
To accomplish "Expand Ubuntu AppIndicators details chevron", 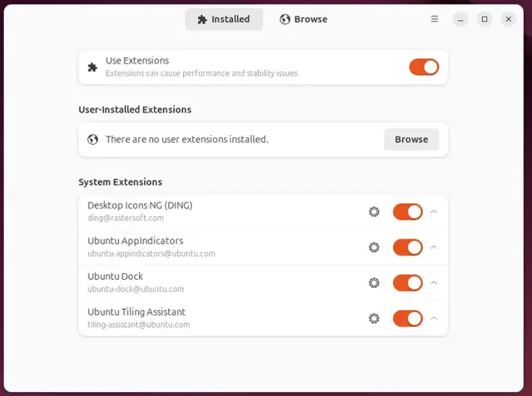I will 434,247.
